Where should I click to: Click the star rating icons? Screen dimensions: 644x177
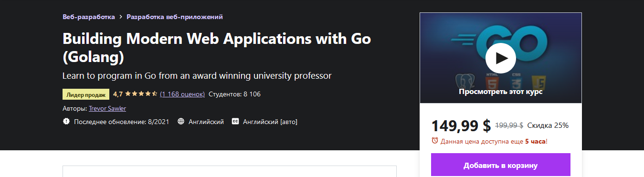(141, 94)
